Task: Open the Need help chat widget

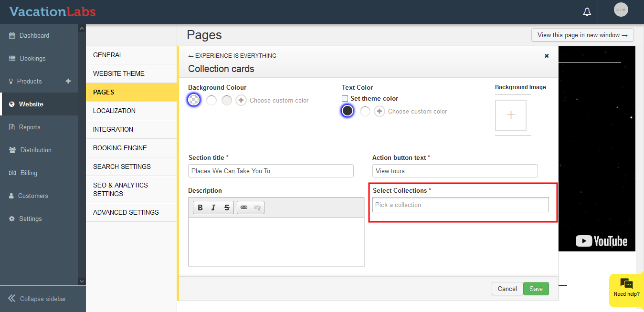Action: (x=626, y=287)
